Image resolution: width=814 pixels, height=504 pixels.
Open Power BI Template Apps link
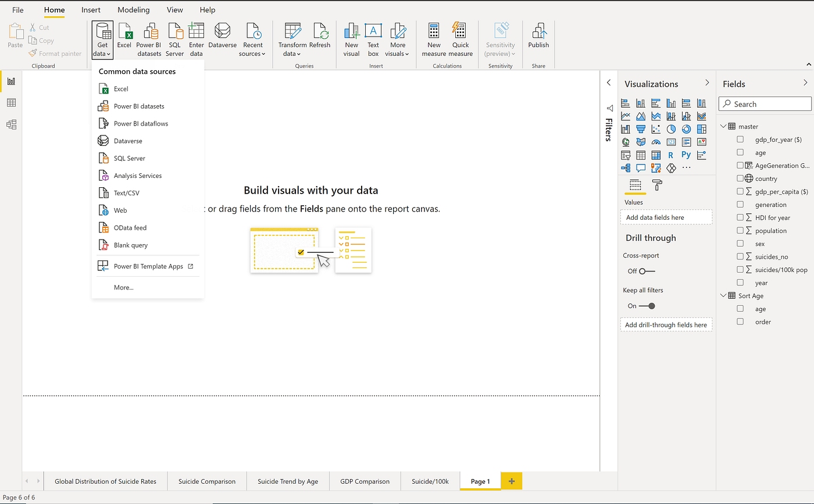(148, 266)
